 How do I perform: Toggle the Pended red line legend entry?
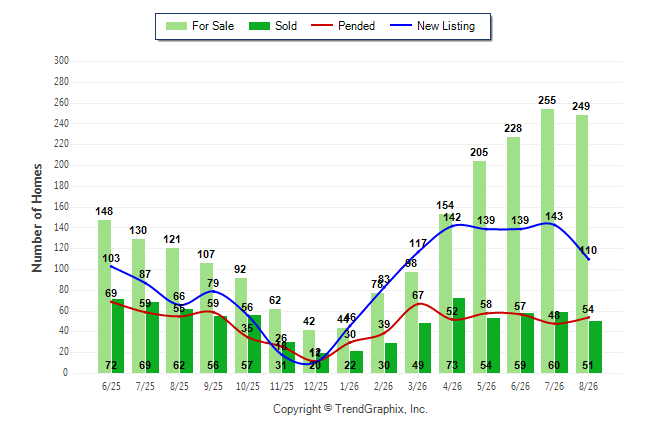[343, 26]
